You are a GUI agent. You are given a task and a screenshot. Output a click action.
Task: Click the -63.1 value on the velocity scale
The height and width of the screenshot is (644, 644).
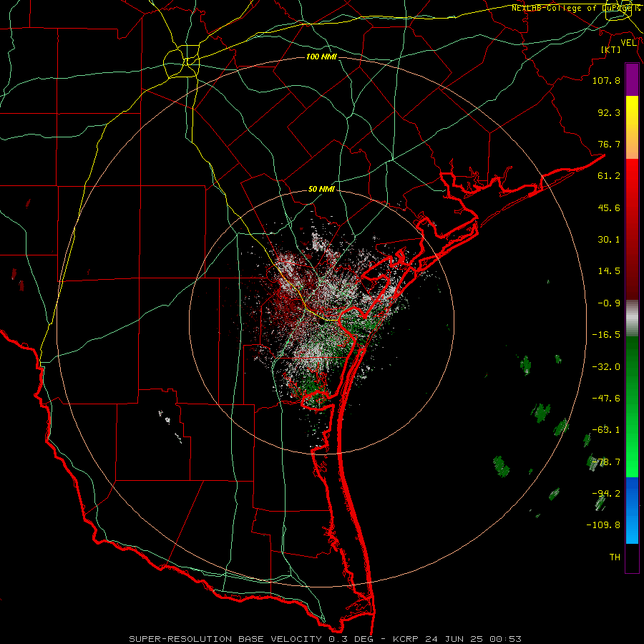[x=606, y=430]
